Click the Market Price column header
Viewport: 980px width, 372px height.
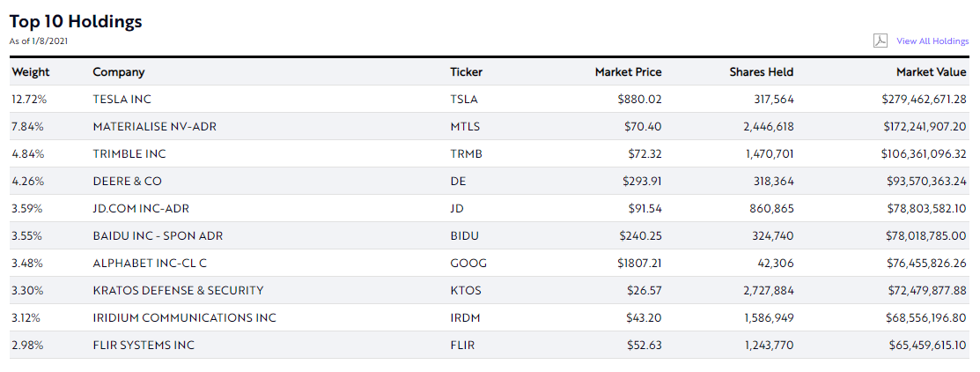(x=628, y=72)
